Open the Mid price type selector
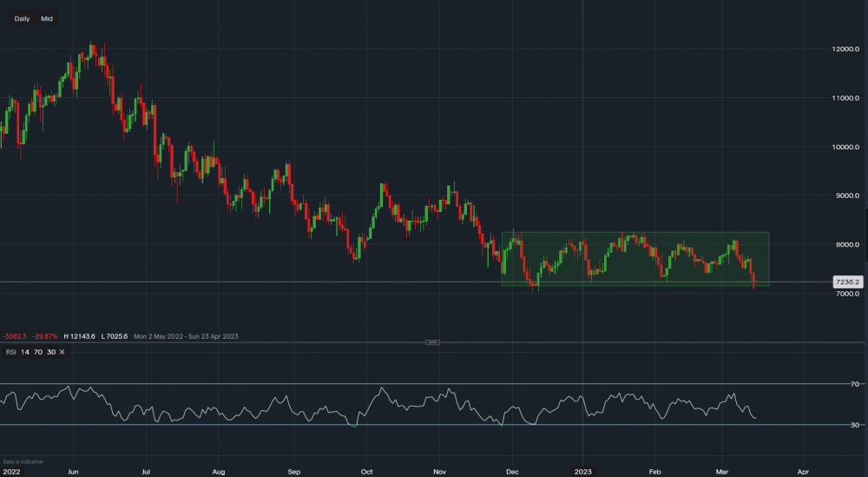 tap(47, 17)
